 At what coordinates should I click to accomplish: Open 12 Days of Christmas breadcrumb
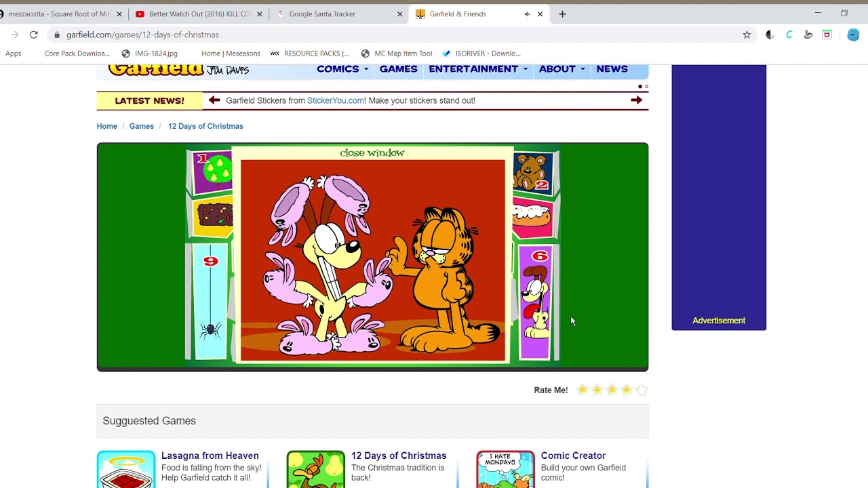tap(205, 126)
